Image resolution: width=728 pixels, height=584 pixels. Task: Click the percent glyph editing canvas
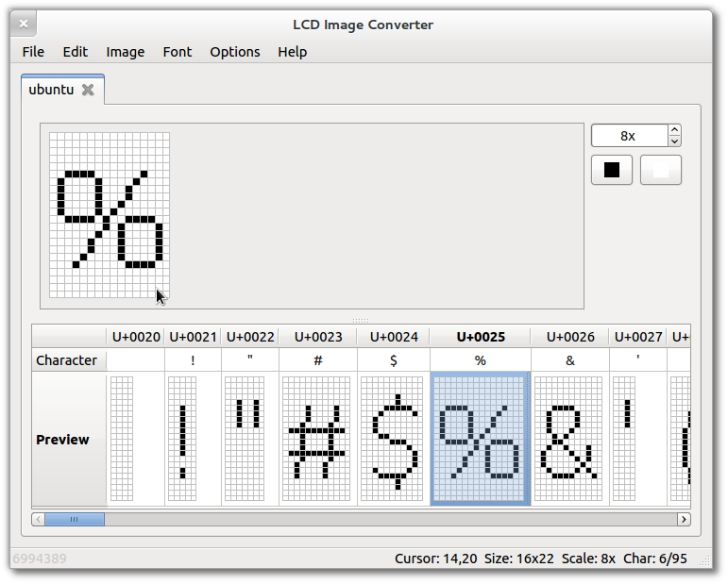(x=110, y=215)
